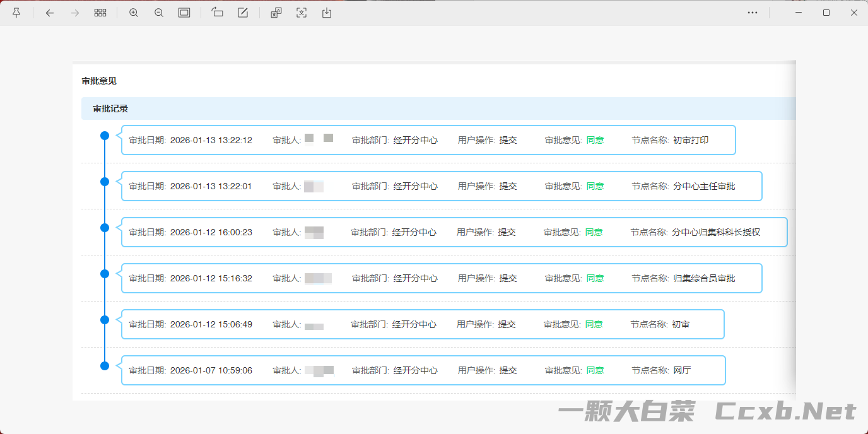Select the 审批记录 section header
Screen dimensions: 868x434
click(110, 108)
